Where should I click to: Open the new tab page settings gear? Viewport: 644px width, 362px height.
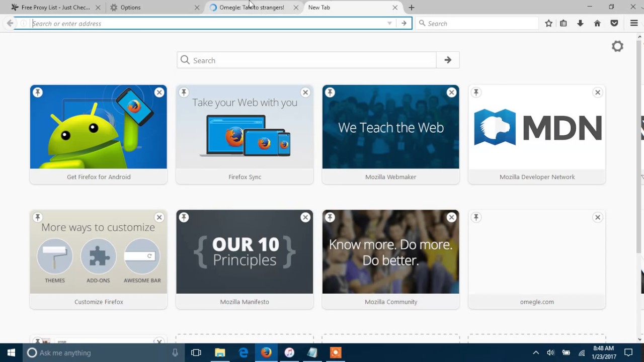pyautogui.click(x=617, y=46)
